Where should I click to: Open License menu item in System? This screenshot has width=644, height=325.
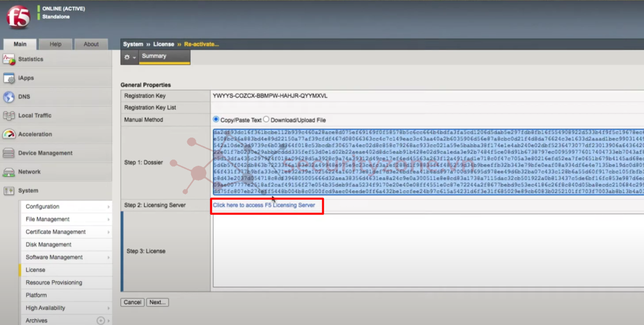tap(66, 270)
